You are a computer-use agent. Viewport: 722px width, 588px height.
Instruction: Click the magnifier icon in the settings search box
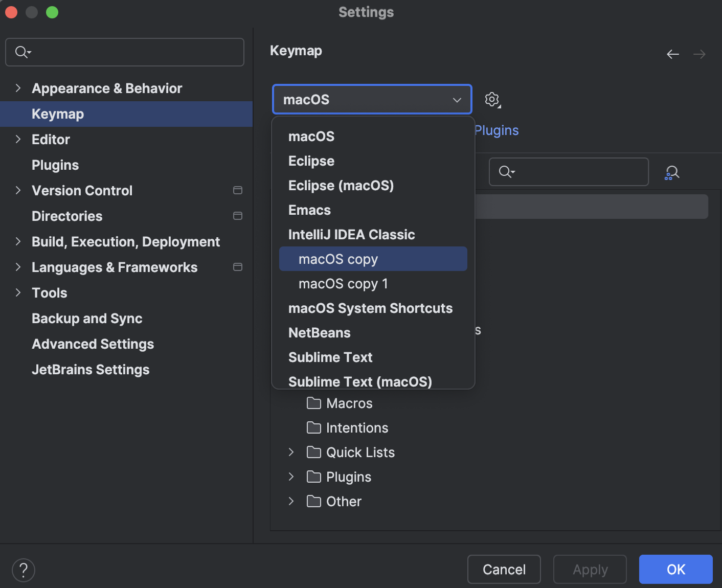pyautogui.click(x=21, y=52)
